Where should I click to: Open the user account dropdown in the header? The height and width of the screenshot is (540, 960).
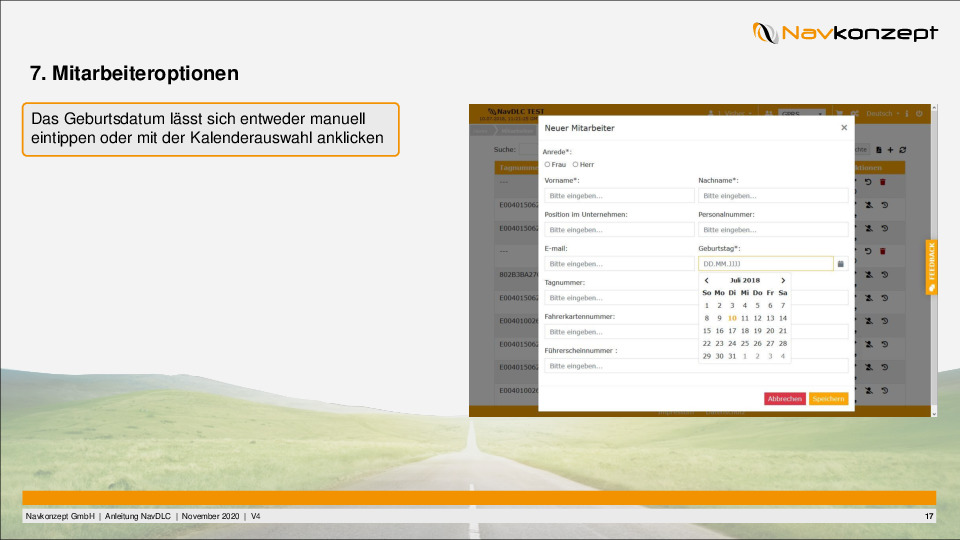730,114
